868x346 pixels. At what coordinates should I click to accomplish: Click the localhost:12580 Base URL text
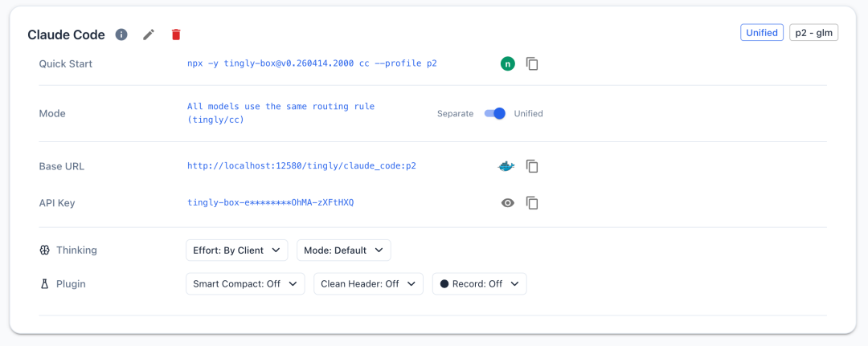(301, 166)
